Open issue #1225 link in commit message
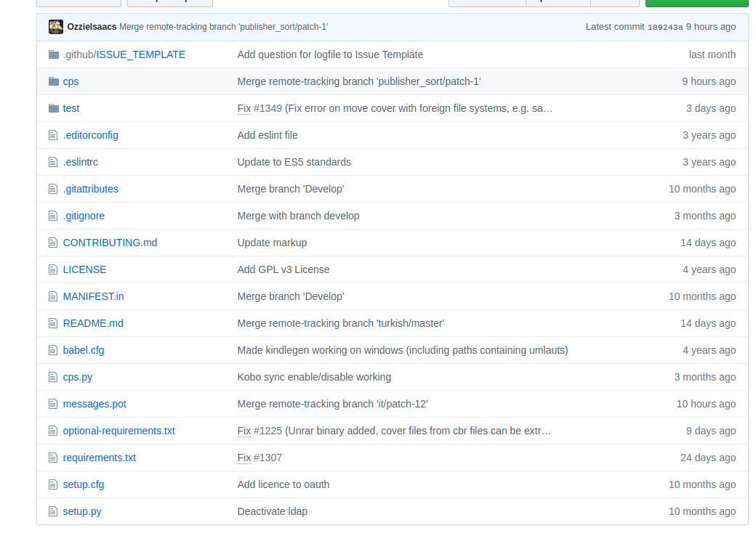This screenshot has height=536, width=756. [x=268, y=431]
